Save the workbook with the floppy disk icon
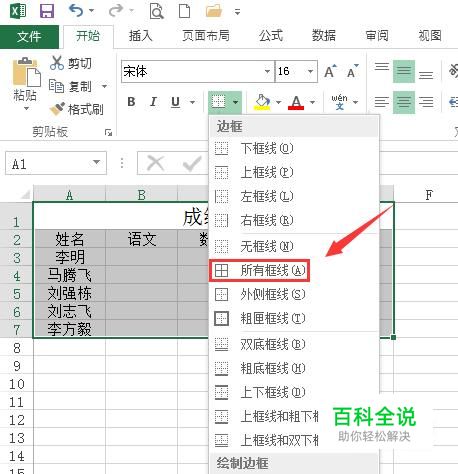 point(47,11)
